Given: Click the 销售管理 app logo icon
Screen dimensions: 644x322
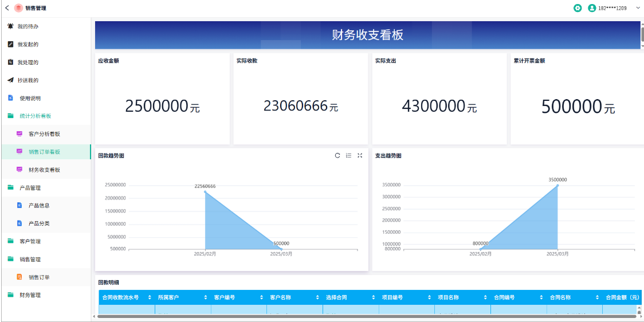Looking at the screenshot, I should point(18,8).
